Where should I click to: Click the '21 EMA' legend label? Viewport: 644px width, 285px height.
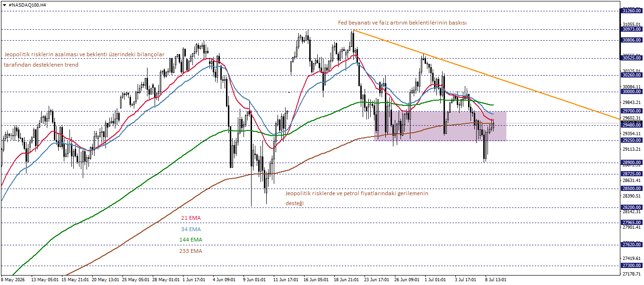tap(191, 218)
